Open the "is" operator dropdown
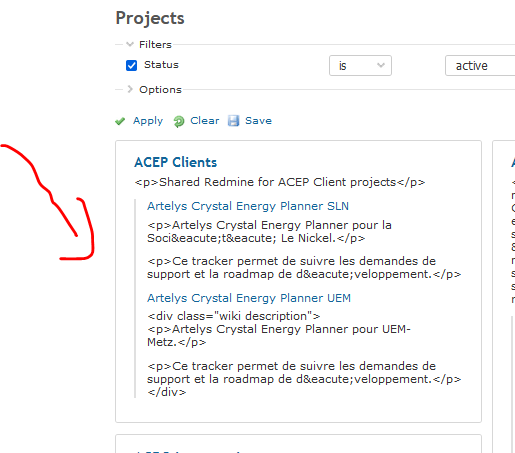Image resolution: width=515 pixels, height=453 pixels. [360, 66]
